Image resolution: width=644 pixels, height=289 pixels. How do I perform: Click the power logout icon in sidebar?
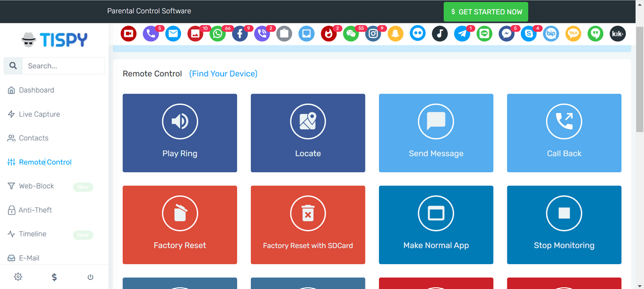pos(90,277)
